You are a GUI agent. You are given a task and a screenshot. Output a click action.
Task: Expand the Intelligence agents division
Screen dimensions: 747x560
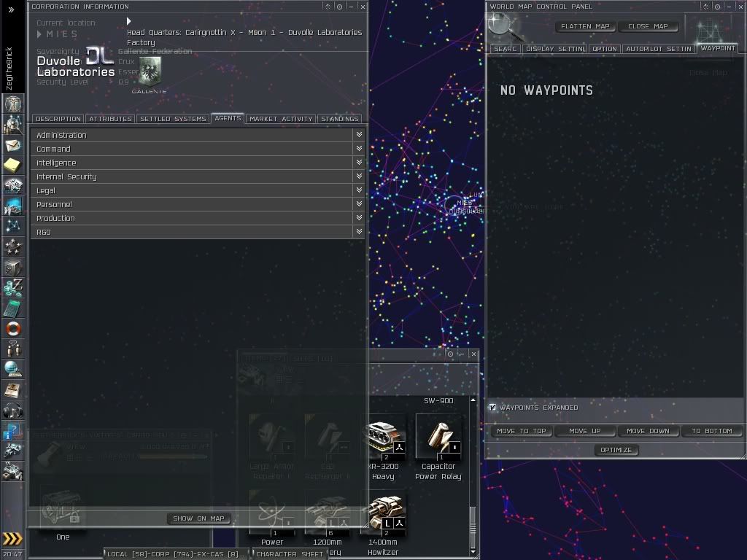click(198, 163)
